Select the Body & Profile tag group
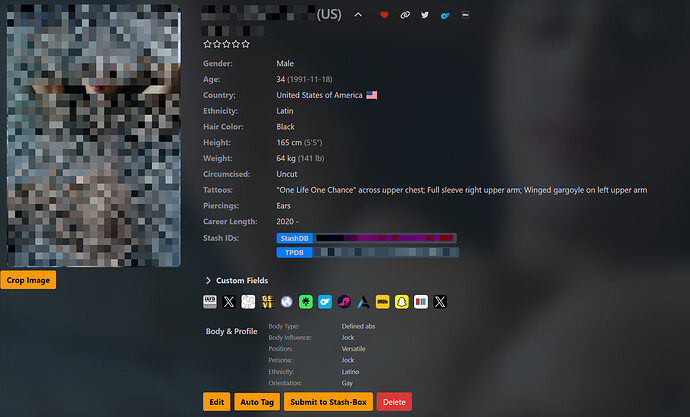Screen dimensions: 690x417 coord(231,331)
